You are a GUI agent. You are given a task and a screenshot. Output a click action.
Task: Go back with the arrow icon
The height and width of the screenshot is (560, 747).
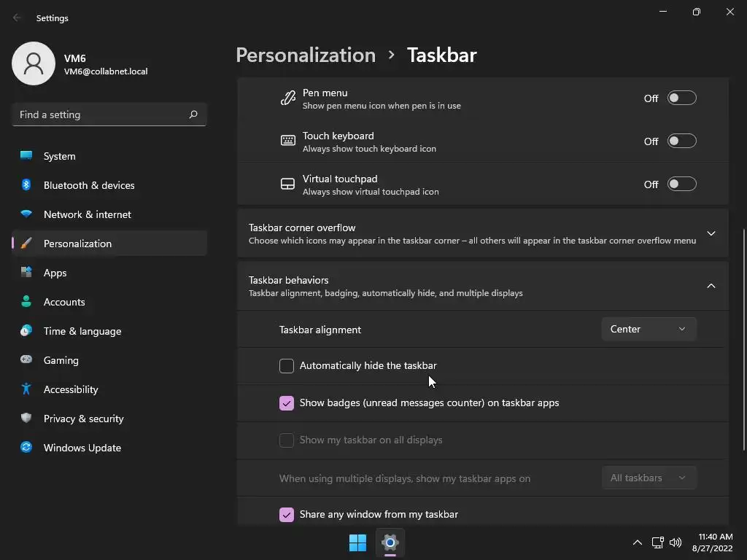(18, 17)
